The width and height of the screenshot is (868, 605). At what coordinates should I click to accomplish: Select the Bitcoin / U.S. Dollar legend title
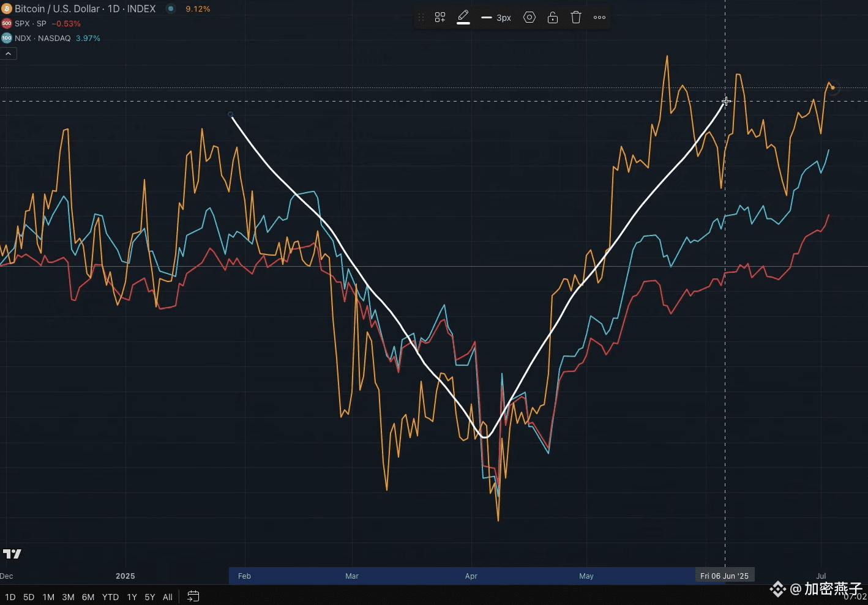coord(85,9)
